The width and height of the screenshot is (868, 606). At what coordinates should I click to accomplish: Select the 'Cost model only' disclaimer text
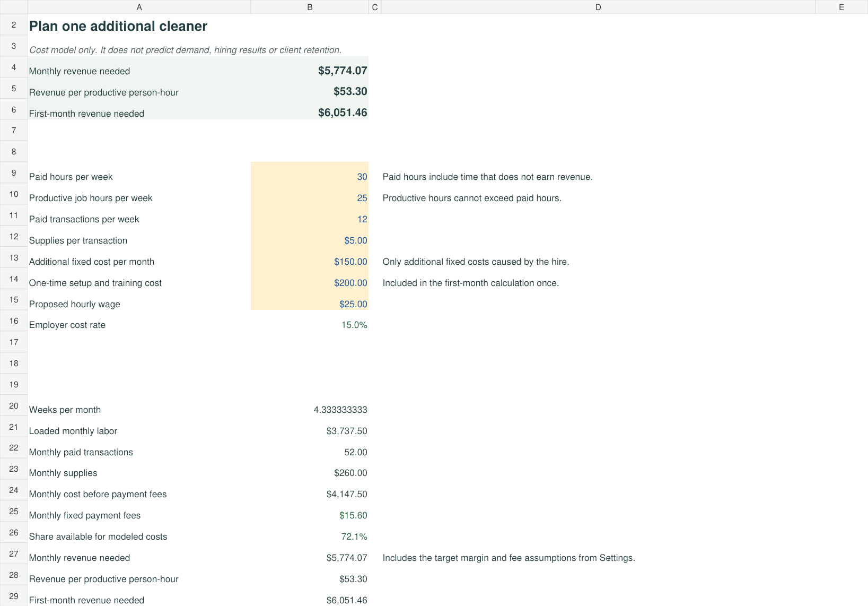185,50
